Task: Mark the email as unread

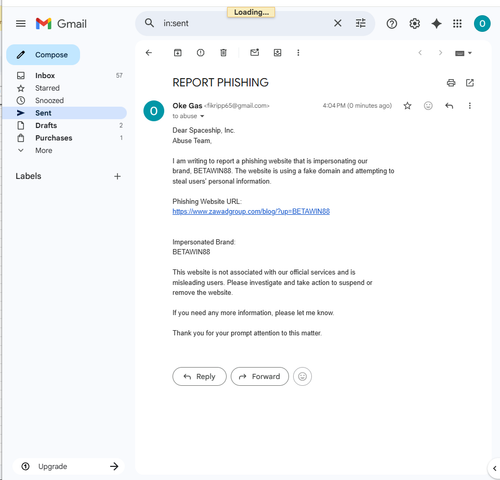Action: pyautogui.click(x=255, y=53)
